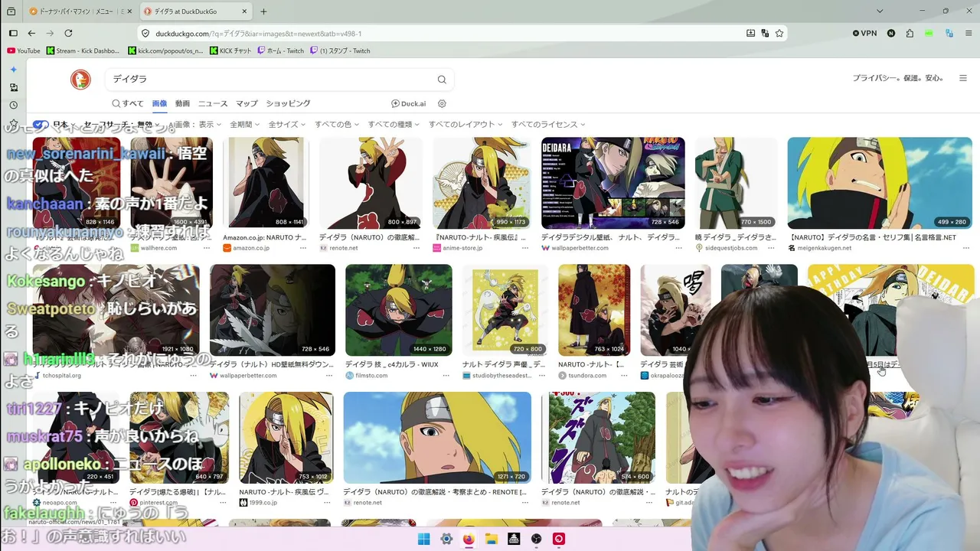
Task: Close the デイダラ at DuckDuckGo tab
Action: pos(245,11)
